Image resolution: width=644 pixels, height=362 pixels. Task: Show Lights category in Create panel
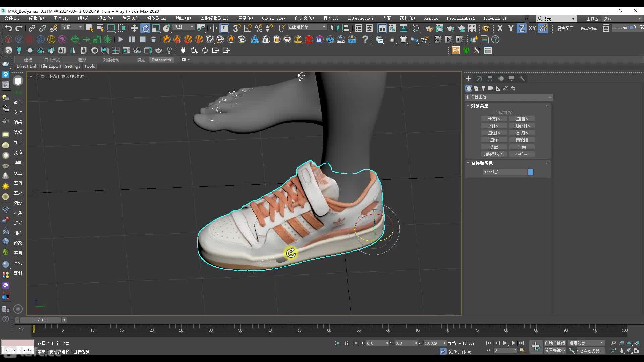pos(483,88)
